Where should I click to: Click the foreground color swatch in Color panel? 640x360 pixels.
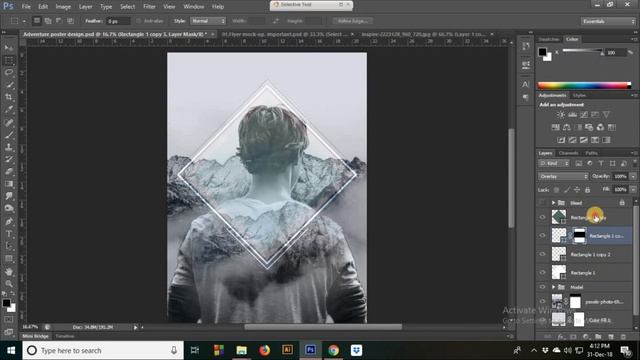click(542, 52)
